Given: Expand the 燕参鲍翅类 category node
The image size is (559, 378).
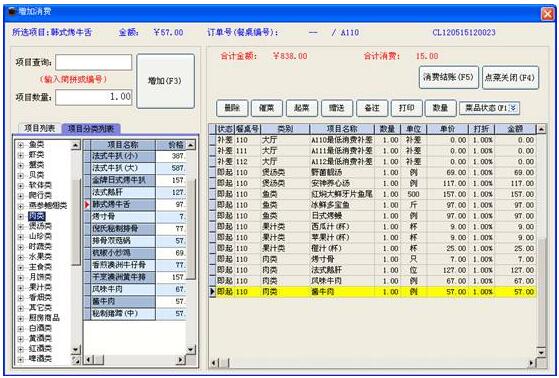Looking at the screenshot, I should pos(21,206).
